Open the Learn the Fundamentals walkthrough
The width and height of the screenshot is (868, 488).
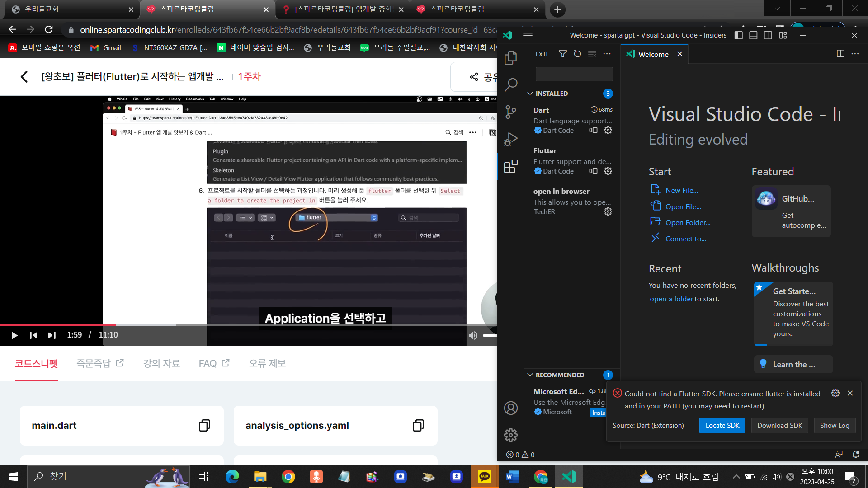click(x=793, y=364)
